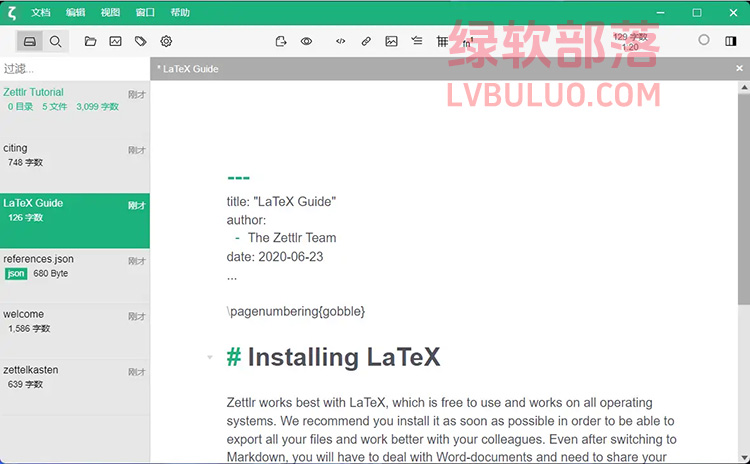
Task: Click "639 字数" under zettelkasten
Action: (x=25, y=384)
